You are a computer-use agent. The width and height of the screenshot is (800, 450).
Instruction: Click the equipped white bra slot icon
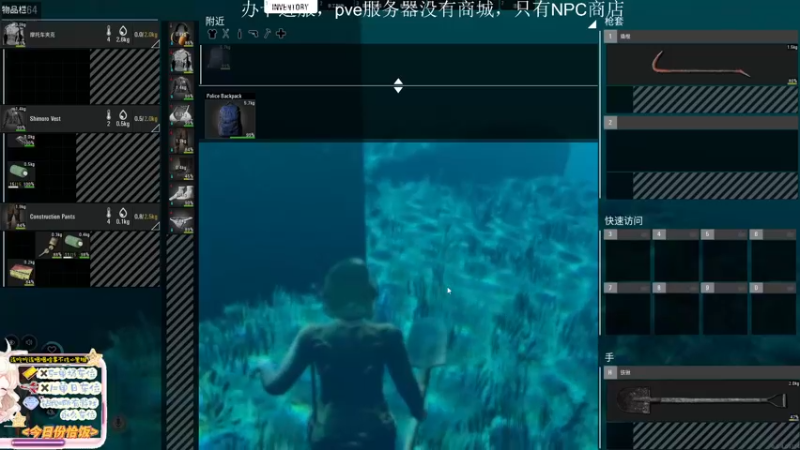(181, 114)
